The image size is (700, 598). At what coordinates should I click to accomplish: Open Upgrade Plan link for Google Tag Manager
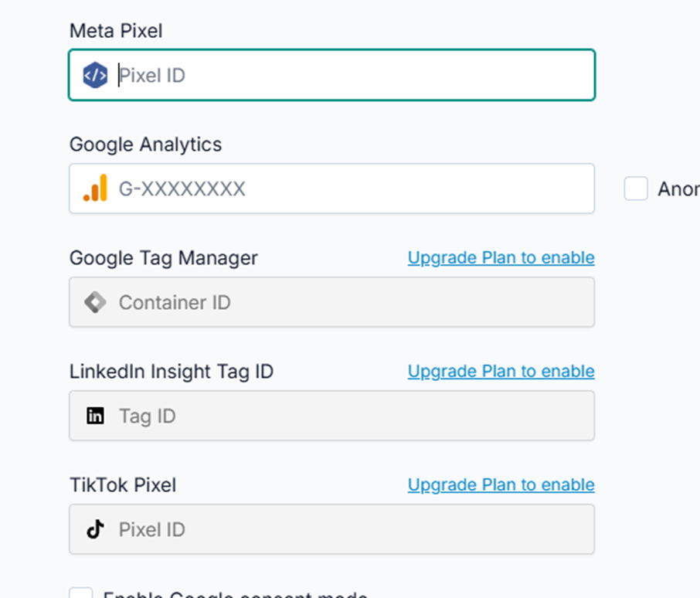[x=501, y=257]
